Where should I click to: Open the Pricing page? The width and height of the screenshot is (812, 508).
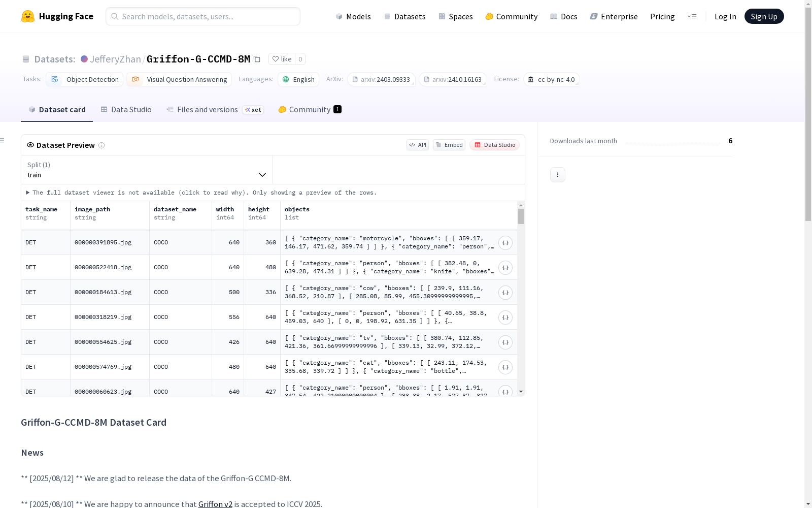[x=662, y=16]
